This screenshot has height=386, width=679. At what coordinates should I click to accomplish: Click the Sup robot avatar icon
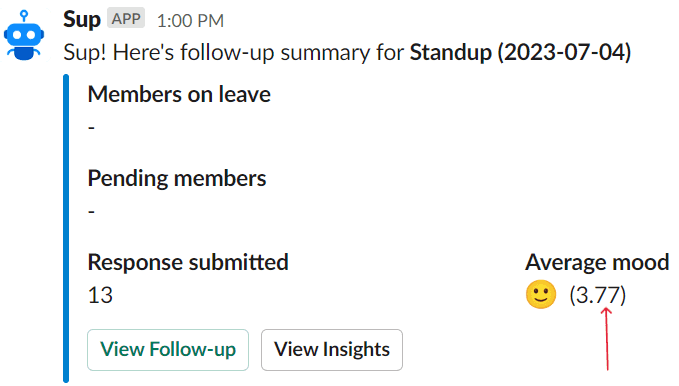pos(24,36)
